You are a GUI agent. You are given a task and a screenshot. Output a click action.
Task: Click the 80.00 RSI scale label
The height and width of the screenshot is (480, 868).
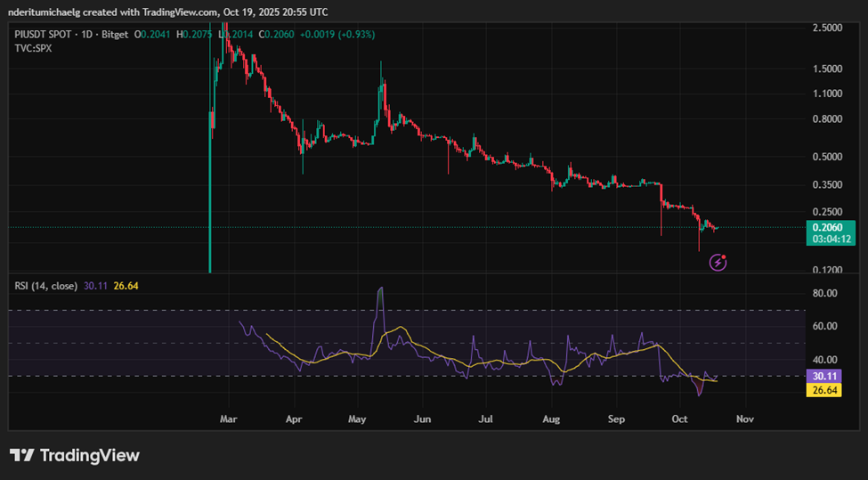[824, 293]
